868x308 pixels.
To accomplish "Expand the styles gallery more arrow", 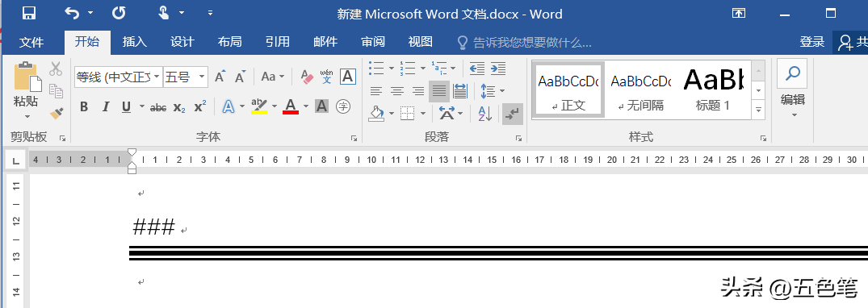I will point(758,109).
